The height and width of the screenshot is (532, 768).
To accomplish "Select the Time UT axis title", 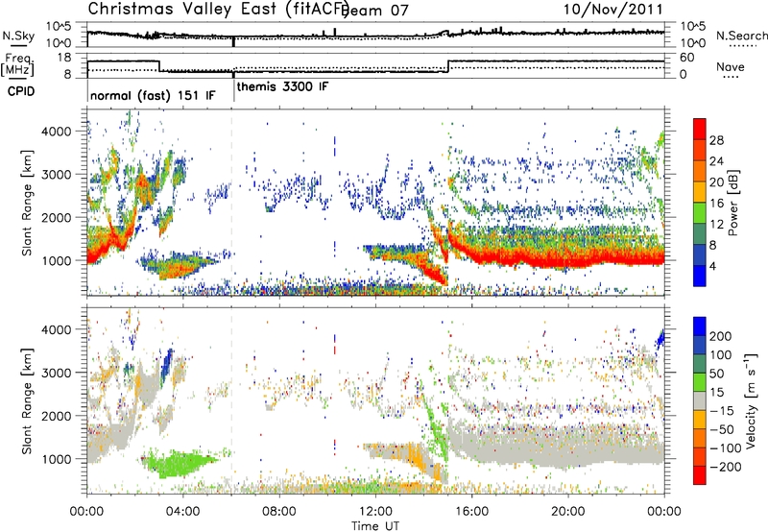I will (x=375, y=526).
